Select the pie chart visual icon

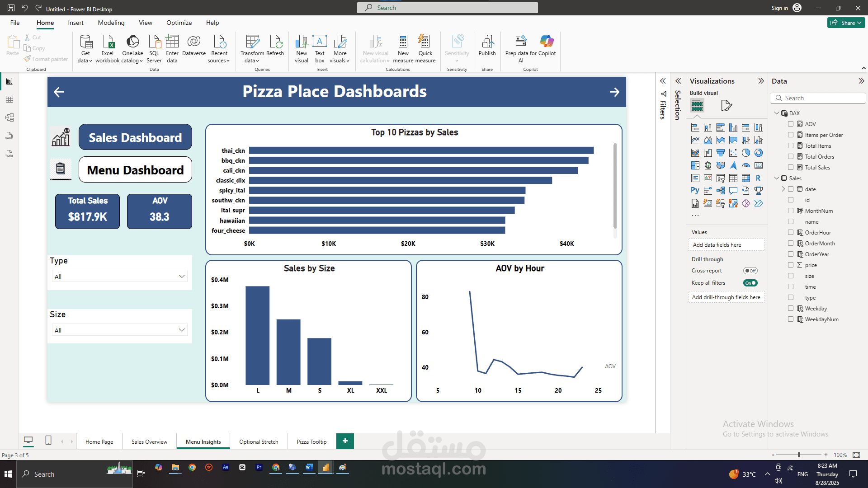(746, 153)
